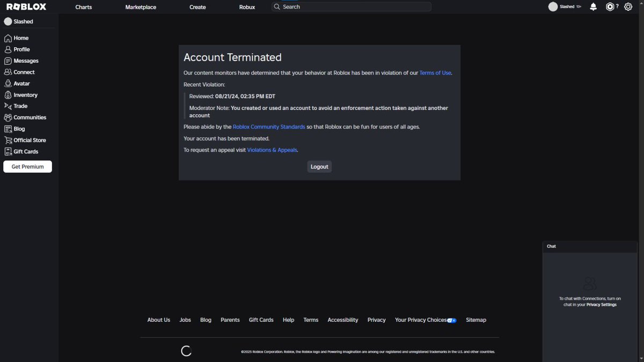This screenshot has width=644, height=362.
Task: Open the Communities sidebar icon
Action: [8, 117]
